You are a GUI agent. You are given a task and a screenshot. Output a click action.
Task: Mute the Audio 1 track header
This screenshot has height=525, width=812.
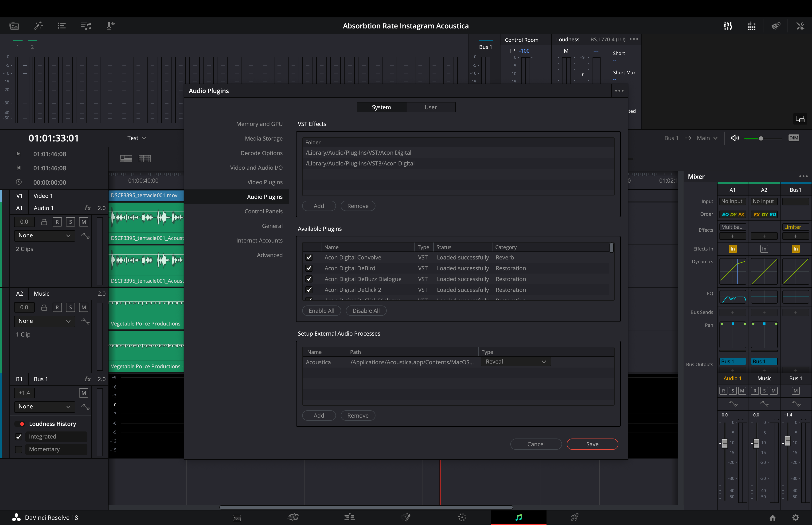(83, 222)
